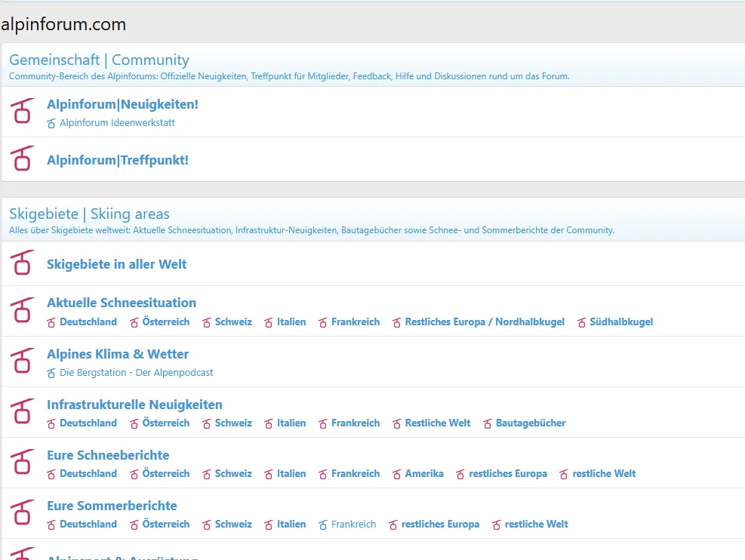The height and width of the screenshot is (560, 745).
Task: Open Südhalbkugel subforum
Action: (x=621, y=322)
